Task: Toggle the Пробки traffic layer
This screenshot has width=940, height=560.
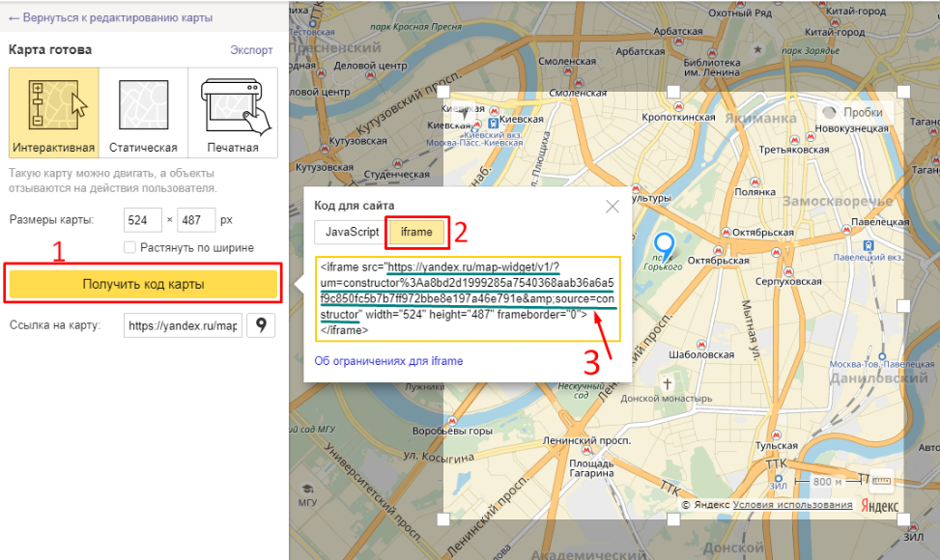Action: [x=851, y=112]
